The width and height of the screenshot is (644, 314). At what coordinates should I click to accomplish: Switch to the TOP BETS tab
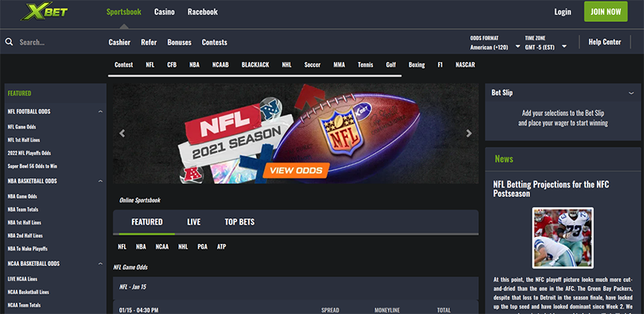[240, 222]
